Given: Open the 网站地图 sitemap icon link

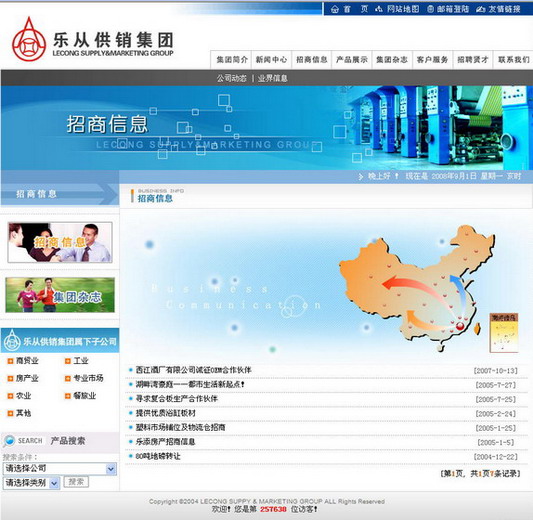Looking at the screenshot, I should coord(379,9).
